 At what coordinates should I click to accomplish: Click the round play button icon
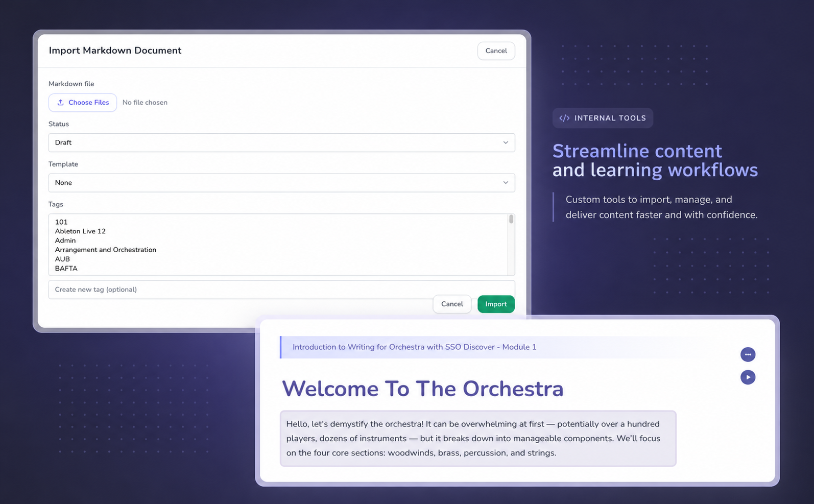tap(748, 377)
